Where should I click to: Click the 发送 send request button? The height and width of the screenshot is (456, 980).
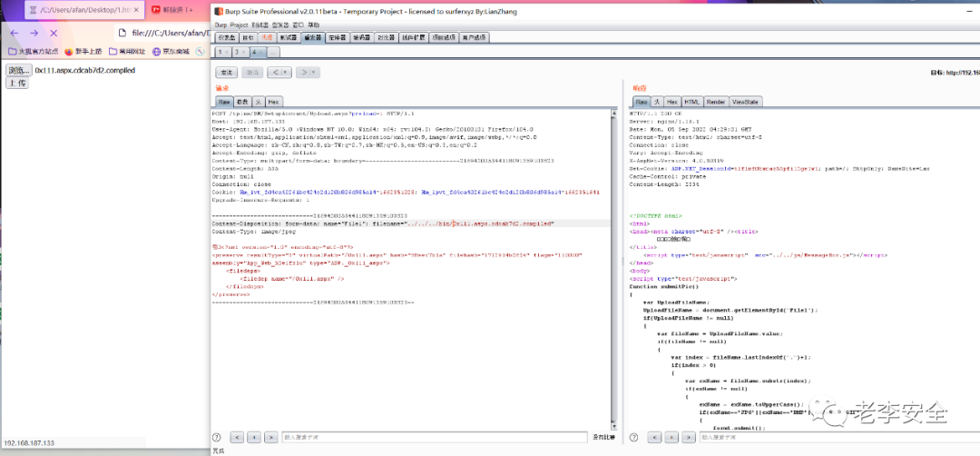[226, 73]
